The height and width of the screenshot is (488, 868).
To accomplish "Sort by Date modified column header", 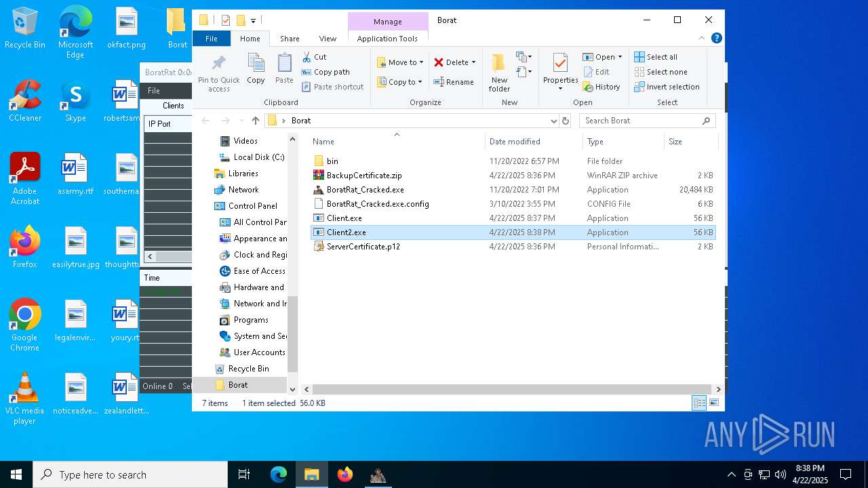I will click(x=534, y=142).
